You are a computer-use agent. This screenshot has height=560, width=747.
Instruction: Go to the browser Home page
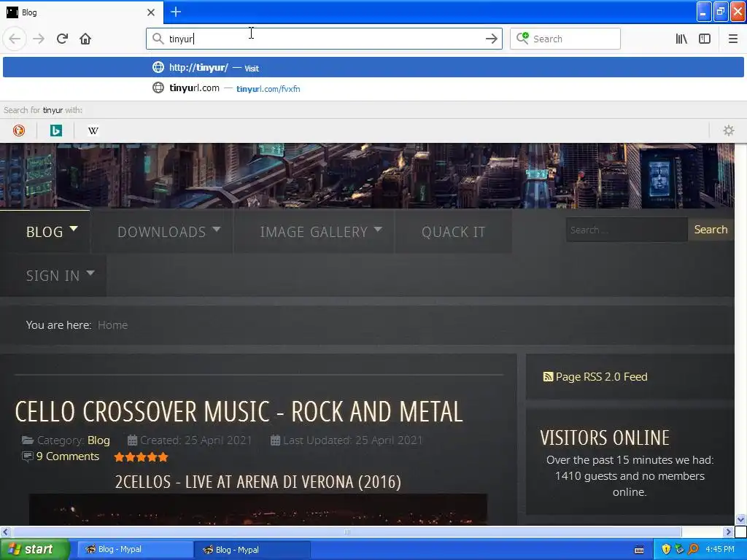tap(85, 39)
